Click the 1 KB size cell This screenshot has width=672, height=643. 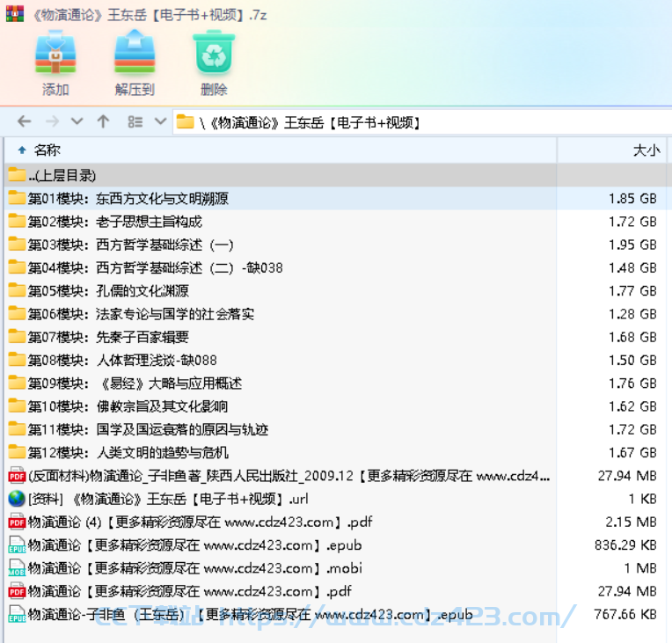coord(643,500)
